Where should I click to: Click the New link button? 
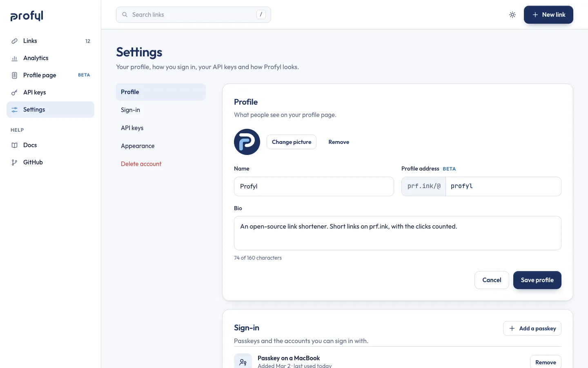pyautogui.click(x=548, y=15)
